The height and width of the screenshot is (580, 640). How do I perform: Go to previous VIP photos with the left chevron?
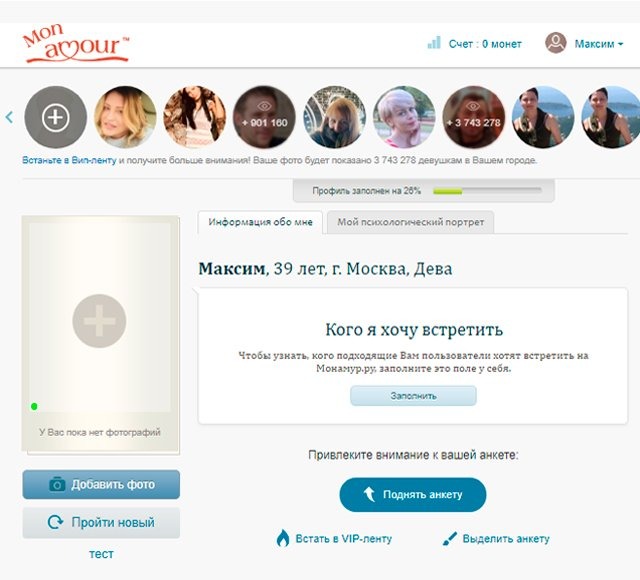point(9,117)
